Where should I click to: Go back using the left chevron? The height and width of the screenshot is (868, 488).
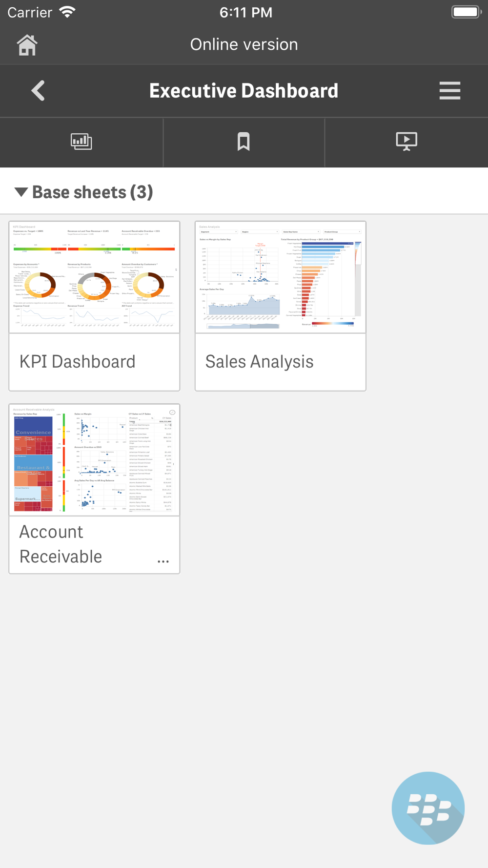[x=38, y=91]
